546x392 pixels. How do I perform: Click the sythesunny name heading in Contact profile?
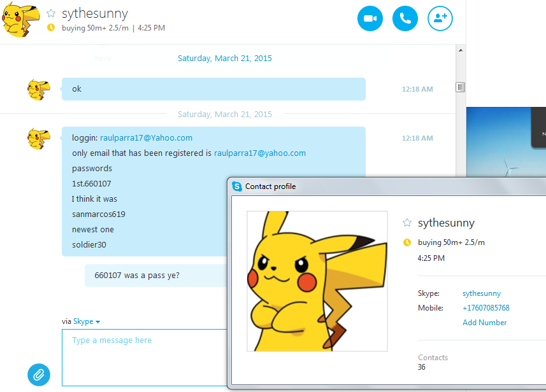point(446,223)
